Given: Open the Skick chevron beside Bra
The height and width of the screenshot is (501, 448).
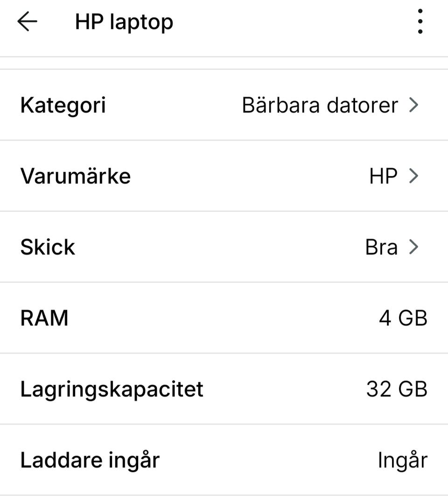Looking at the screenshot, I should [413, 247].
